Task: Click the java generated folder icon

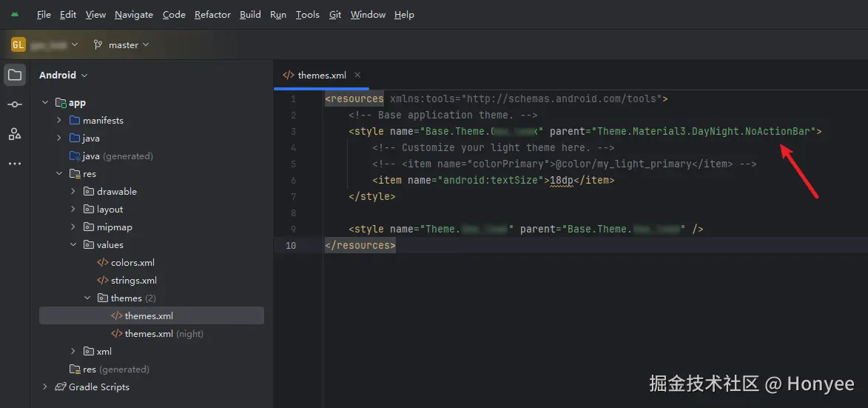Action: tap(75, 156)
